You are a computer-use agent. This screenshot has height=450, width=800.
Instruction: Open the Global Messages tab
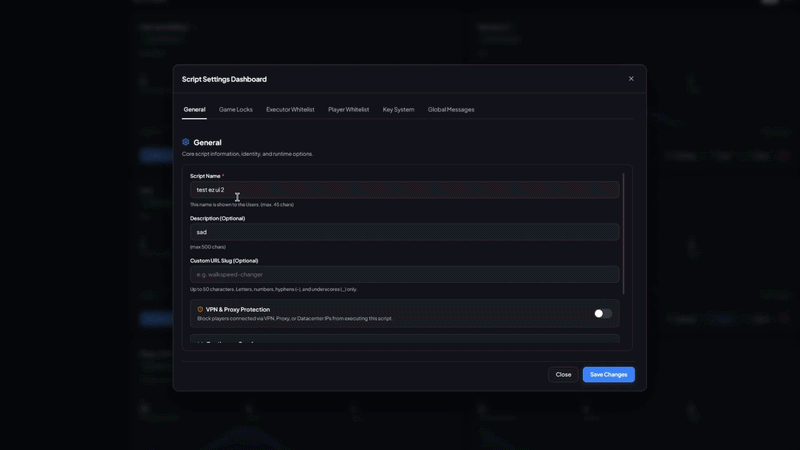point(451,109)
